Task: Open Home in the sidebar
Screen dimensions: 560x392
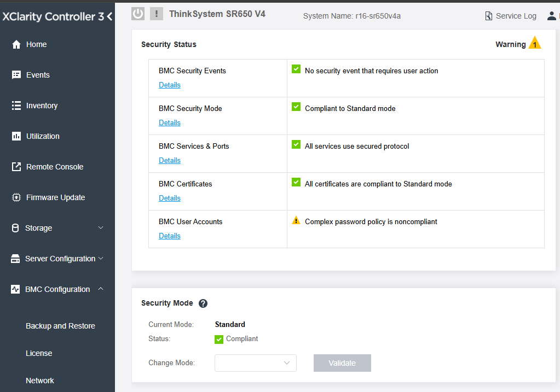Action: [37, 44]
